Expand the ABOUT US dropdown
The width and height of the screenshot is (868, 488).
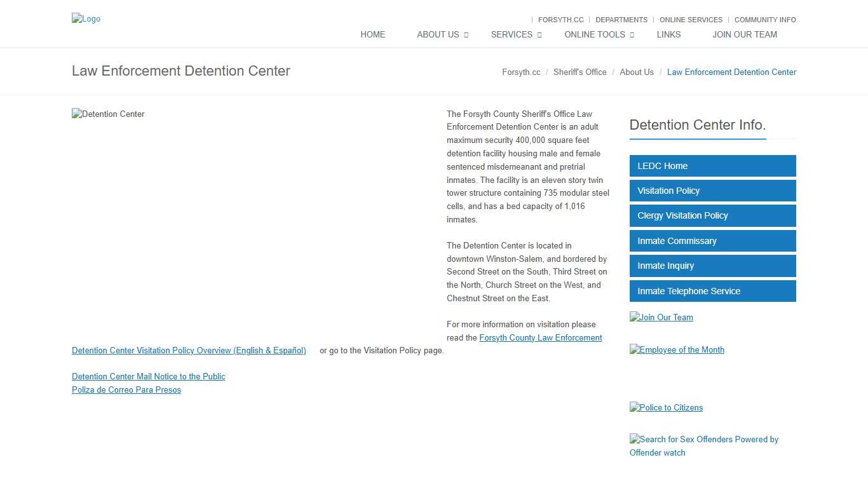tap(438, 34)
